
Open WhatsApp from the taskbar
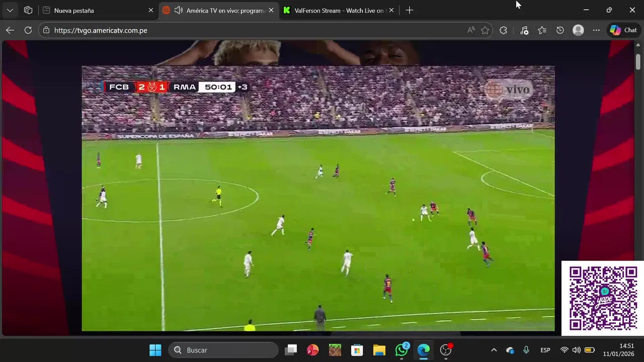click(x=401, y=350)
